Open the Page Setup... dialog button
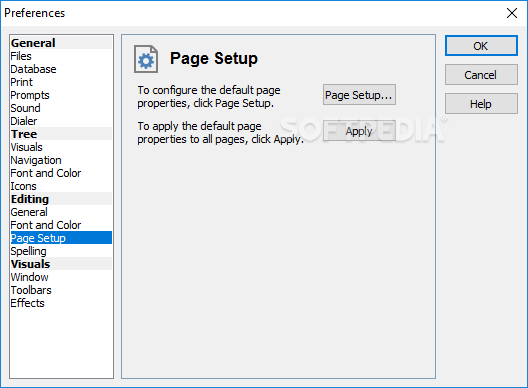 click(359, 95)
